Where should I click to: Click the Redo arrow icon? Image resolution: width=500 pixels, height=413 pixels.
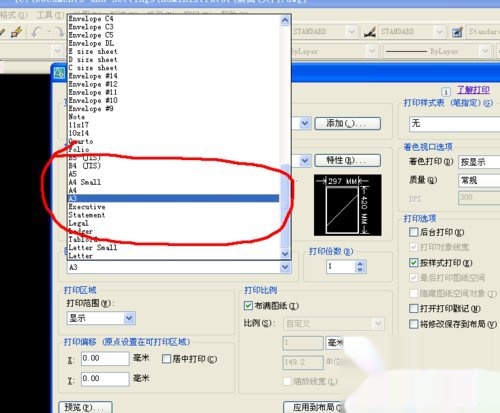pos(60,32)
